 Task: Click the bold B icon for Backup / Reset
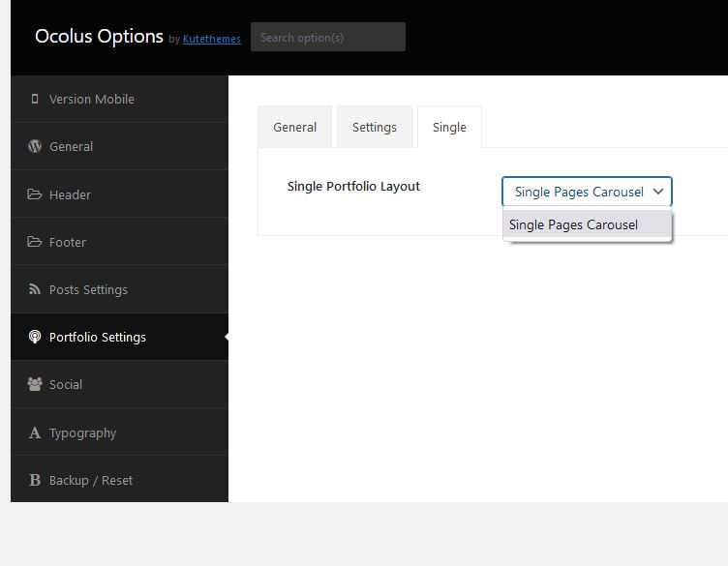[34, 480]
